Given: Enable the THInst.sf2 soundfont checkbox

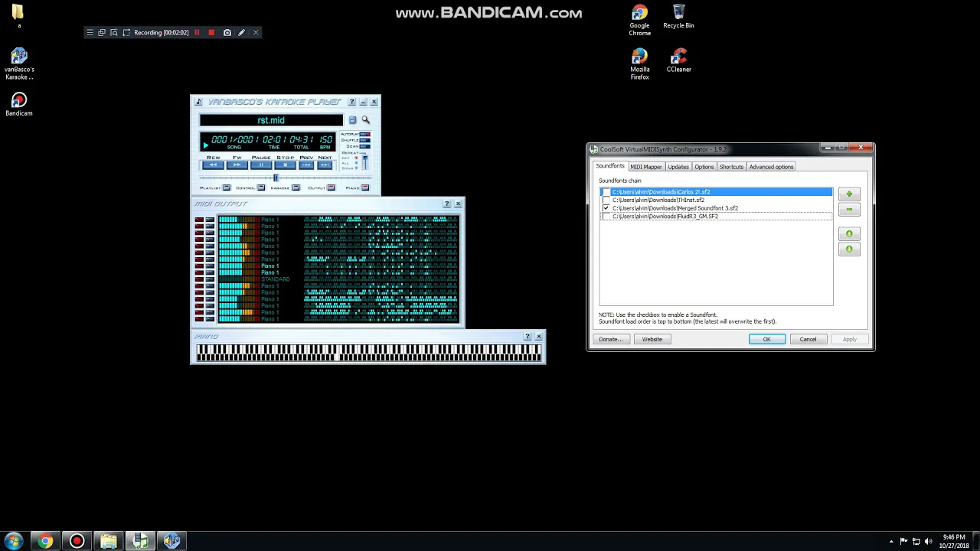Looking at the screenshot, I should pos(606,200).
